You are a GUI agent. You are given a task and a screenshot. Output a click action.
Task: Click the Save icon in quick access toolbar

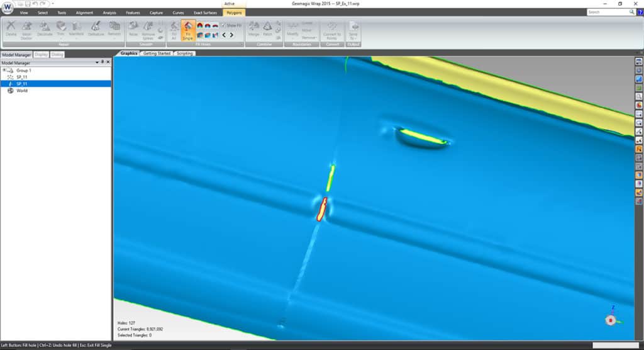(x=28, y=3)
